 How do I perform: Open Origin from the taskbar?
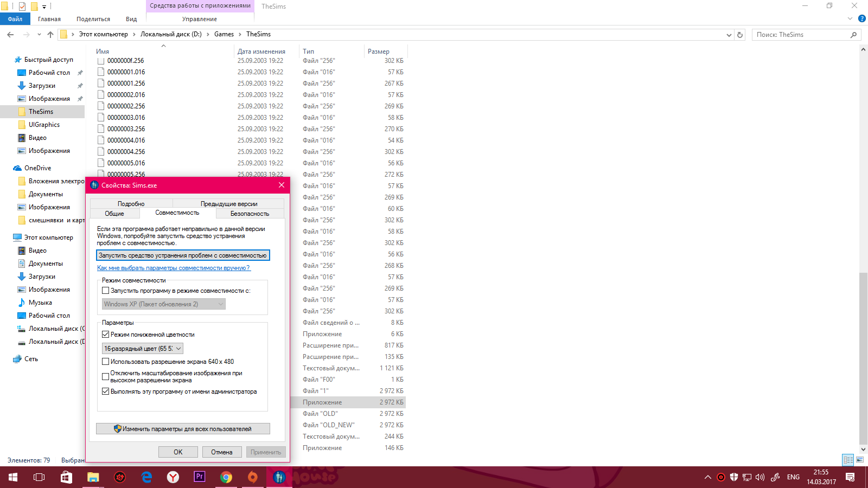tap(253, 477)
